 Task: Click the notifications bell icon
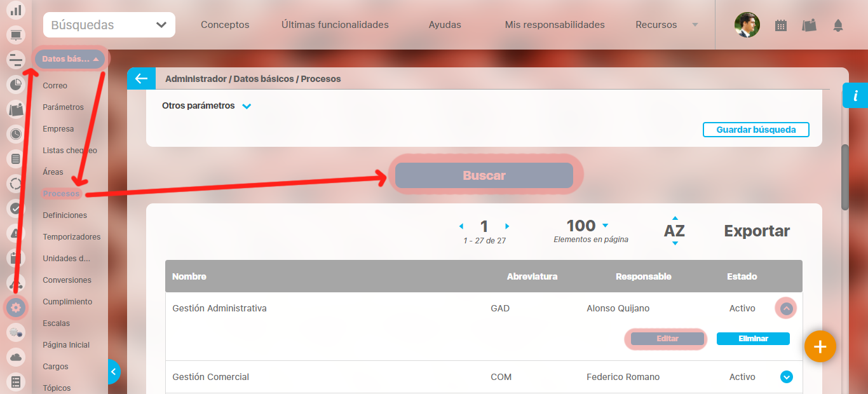click(838, 25)
